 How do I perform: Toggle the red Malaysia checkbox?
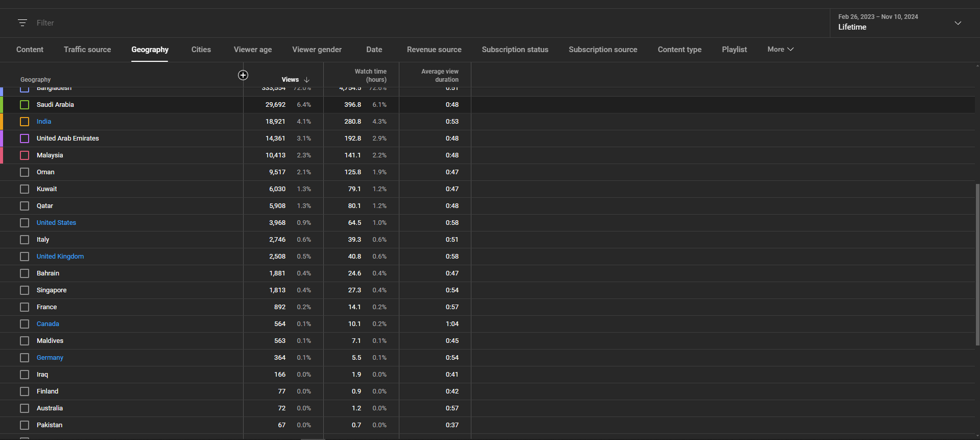[x=25, y=155]
